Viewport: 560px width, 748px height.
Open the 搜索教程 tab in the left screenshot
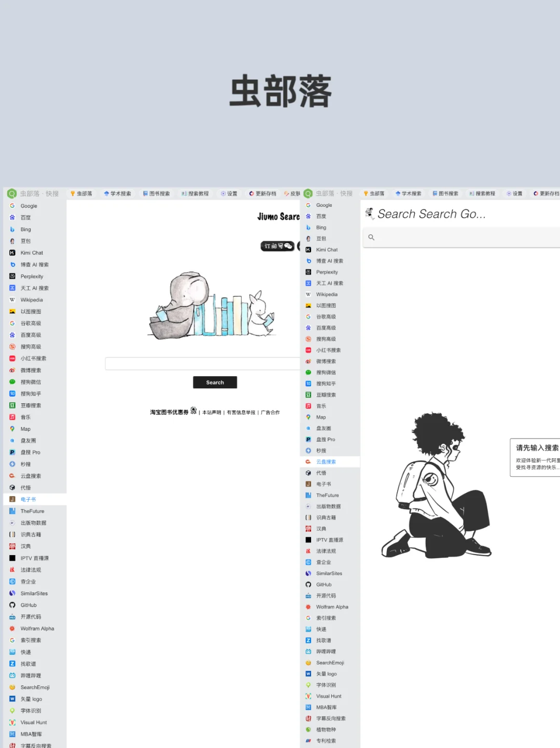(195, 193)
